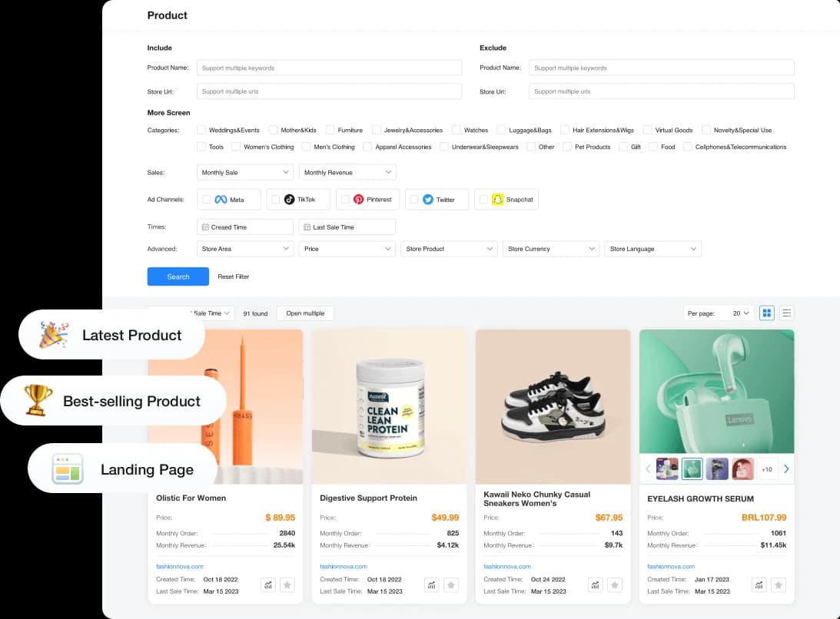Open the Store Currency dropdown
This screenshot has width=840, height=619.
[x=551, y=249]
